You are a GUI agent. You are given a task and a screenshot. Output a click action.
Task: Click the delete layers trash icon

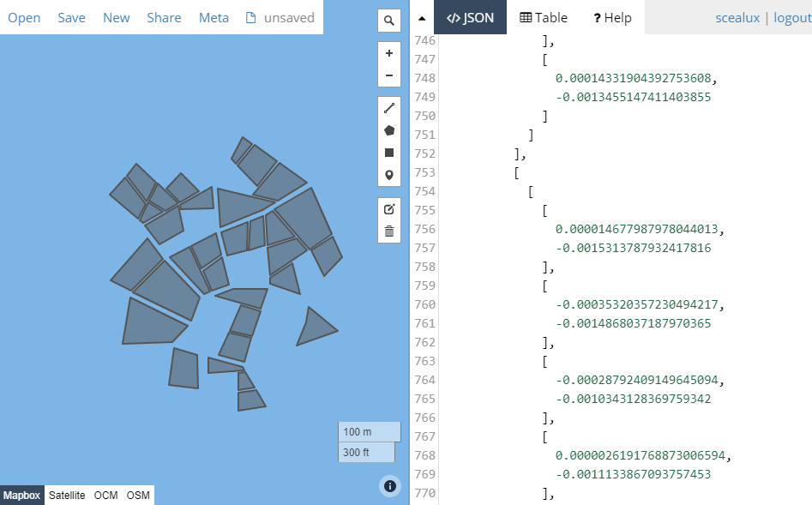(x=389, y=231)
